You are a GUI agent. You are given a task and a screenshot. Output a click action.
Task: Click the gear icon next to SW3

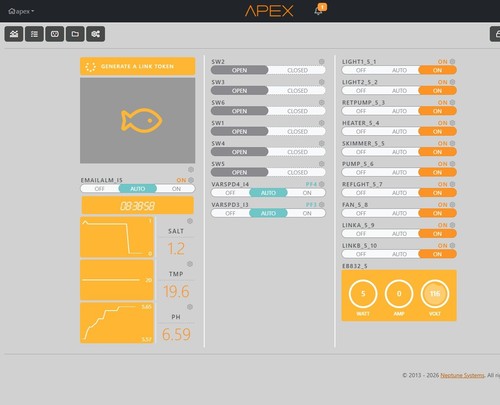point(322,82)
